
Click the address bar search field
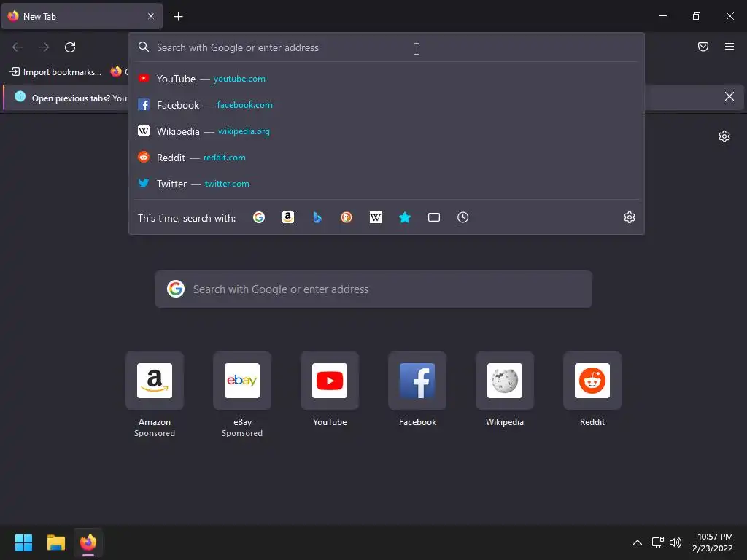point(387,47)
